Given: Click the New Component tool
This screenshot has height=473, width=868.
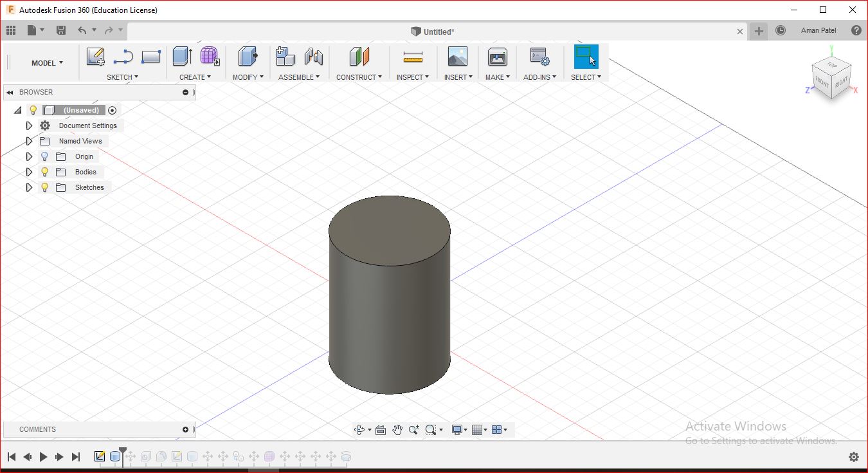Looking at the screenshot, I should (285, 57).
